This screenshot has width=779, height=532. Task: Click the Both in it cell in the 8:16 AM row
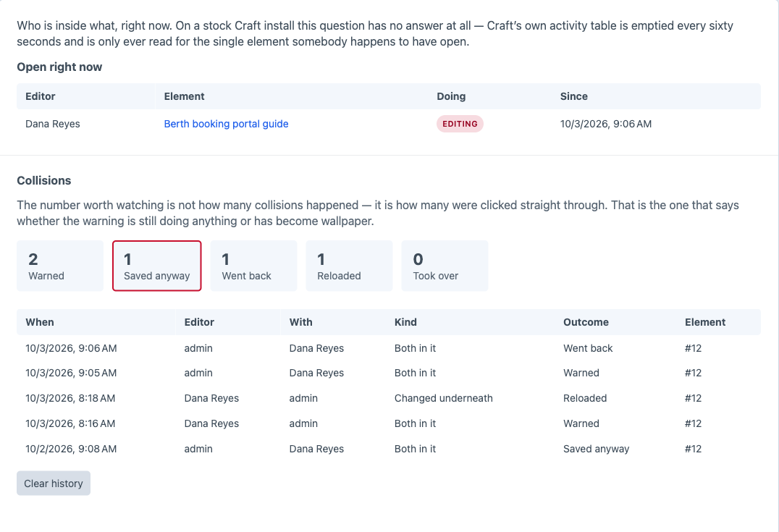[415, 423]
